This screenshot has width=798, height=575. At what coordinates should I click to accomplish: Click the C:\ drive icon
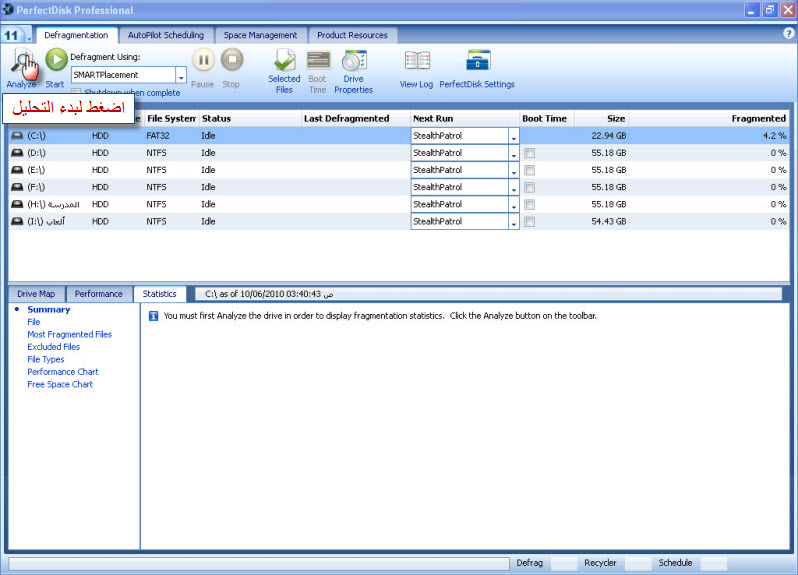17,136
